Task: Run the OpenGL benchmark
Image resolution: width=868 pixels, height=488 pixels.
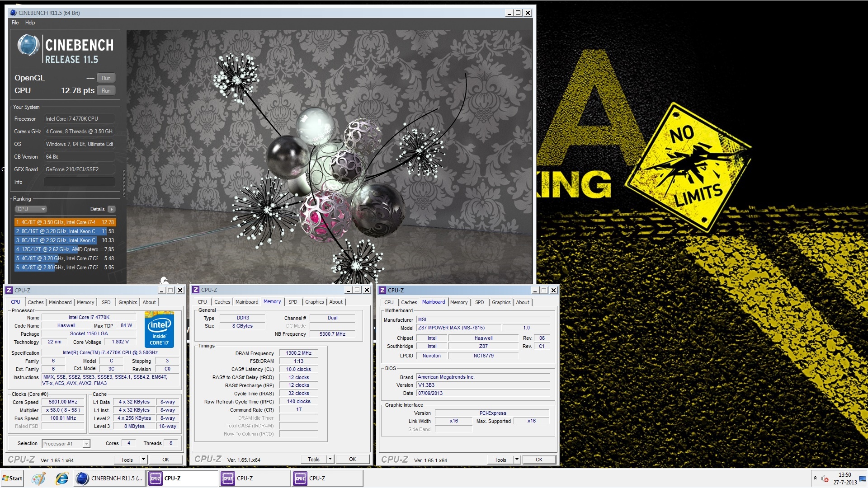Action: [106, 78]
